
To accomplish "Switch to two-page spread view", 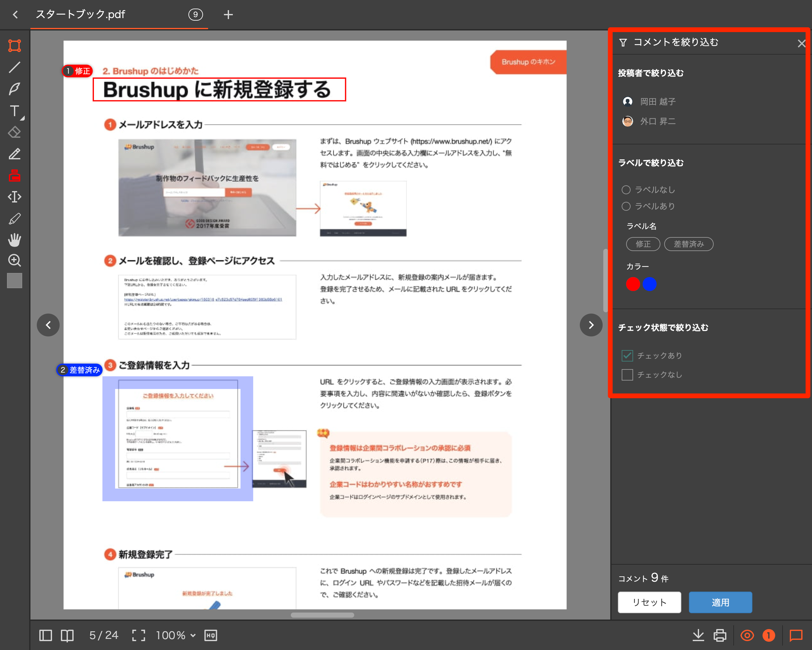I will [68, 635].
